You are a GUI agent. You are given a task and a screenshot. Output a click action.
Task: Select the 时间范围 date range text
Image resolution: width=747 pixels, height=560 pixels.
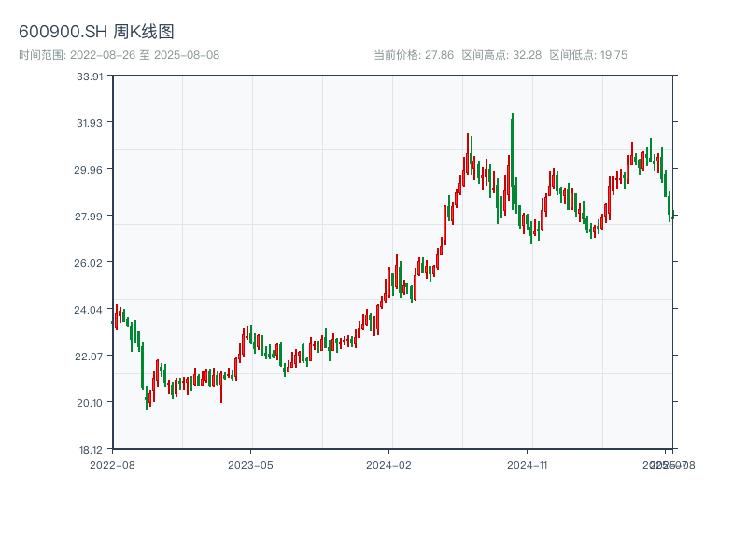click(119, 55)
